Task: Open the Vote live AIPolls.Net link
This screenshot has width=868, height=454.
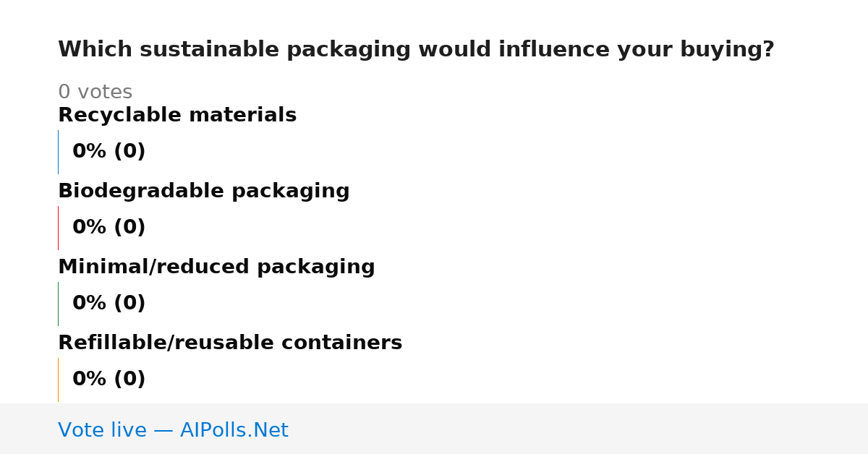Action: [173, 430]
